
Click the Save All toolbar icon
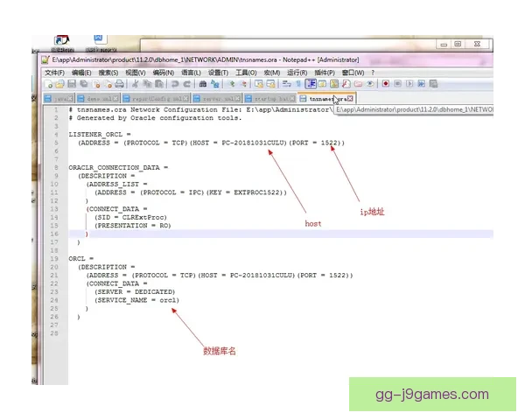(x=84, y=84)
